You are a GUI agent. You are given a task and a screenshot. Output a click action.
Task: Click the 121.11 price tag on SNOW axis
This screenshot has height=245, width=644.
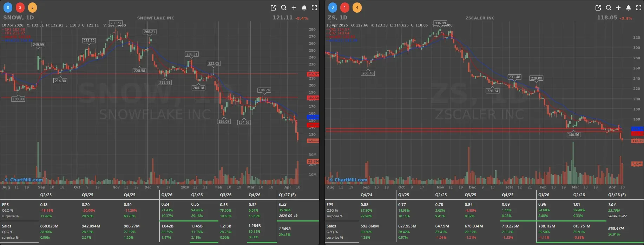coord(313,141)
